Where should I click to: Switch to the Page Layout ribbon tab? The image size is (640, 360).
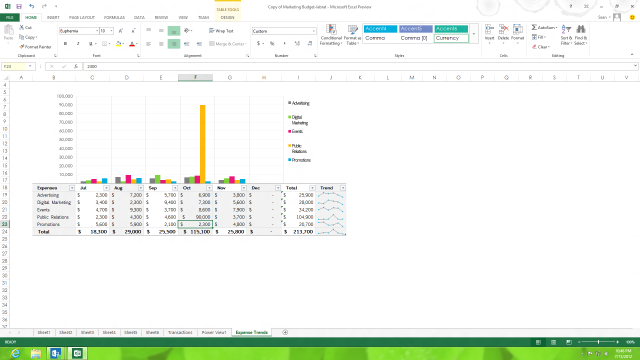pyautogui.click(x=82, y=18)
